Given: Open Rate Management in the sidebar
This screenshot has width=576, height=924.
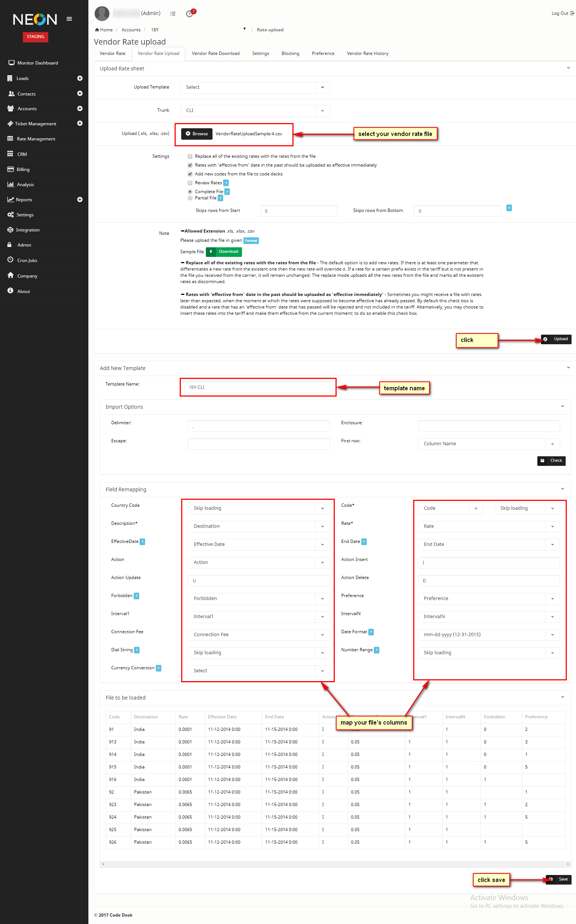Looking at the screenshot, I should (x=36, y=139).
